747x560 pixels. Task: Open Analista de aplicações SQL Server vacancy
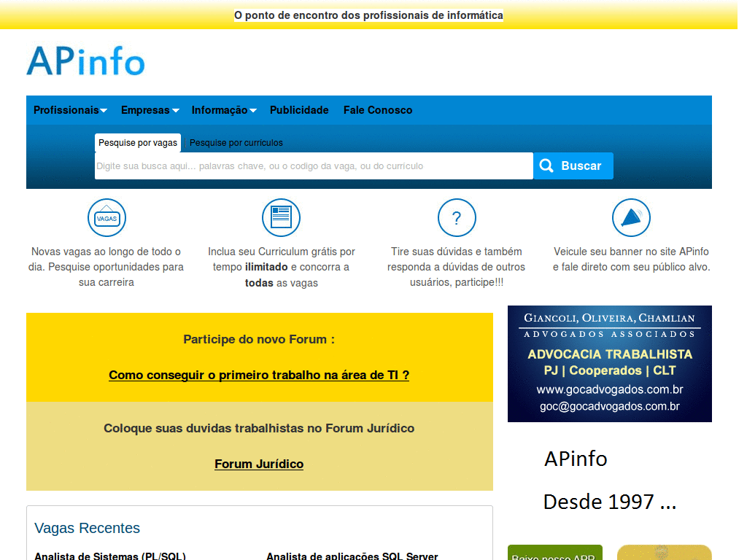pos(352,556)
